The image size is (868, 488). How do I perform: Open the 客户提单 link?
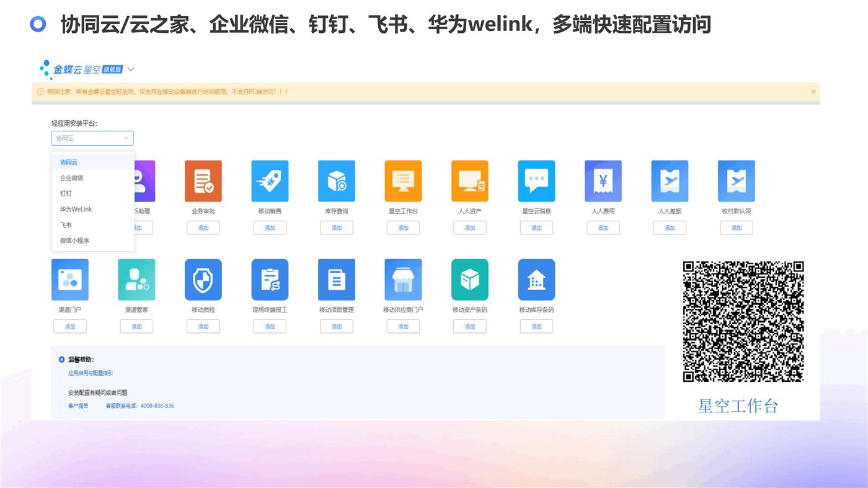pyautogui.click(x=78, y=406)
